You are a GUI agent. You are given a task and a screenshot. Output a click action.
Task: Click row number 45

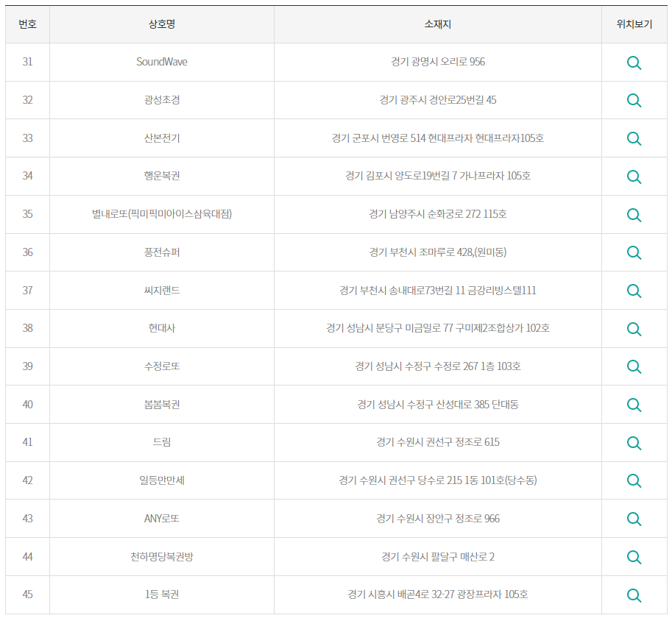(x=27, y=594)
